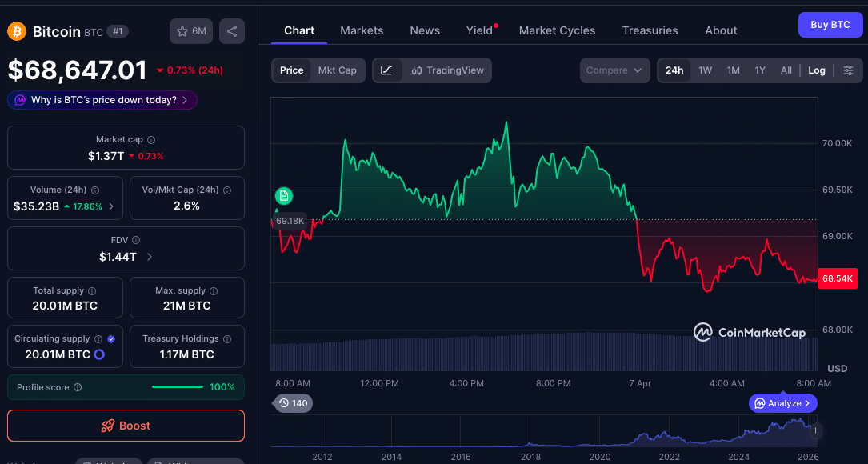This screenshot has width=868, height=464.
Task: Click the Market cap info icon
Action: (151, 140)
